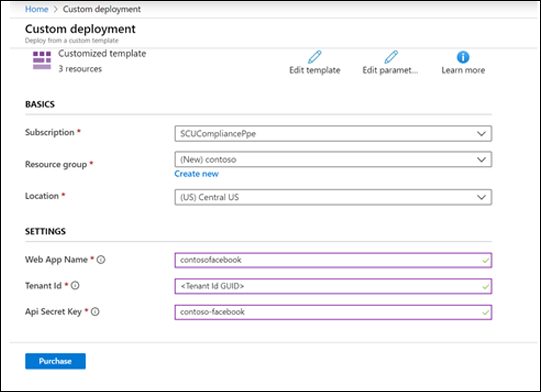Open the Location dropdown
Image resolution: width=541 pixels, height=392 pixels.
coord(333,197)
